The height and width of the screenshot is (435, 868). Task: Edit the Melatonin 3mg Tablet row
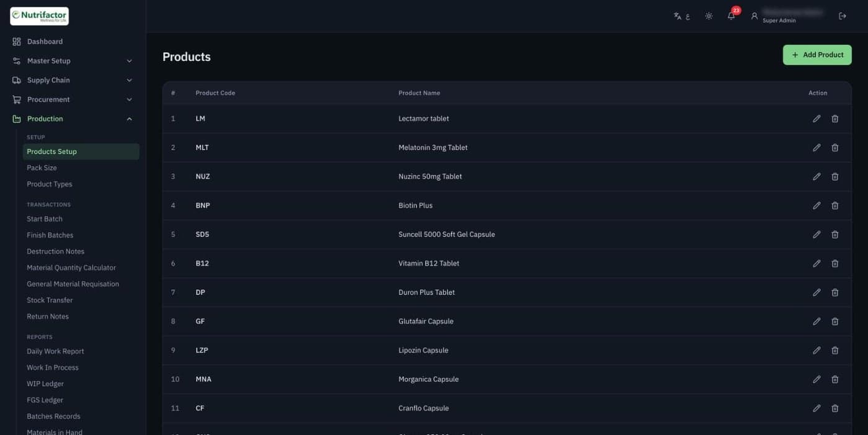pyautogui.click(x=817, y=148)
